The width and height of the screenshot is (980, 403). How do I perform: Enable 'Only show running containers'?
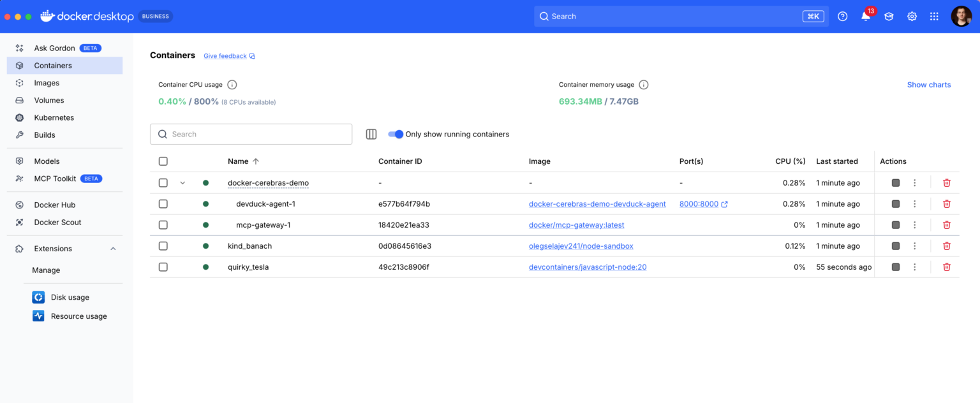396,134
